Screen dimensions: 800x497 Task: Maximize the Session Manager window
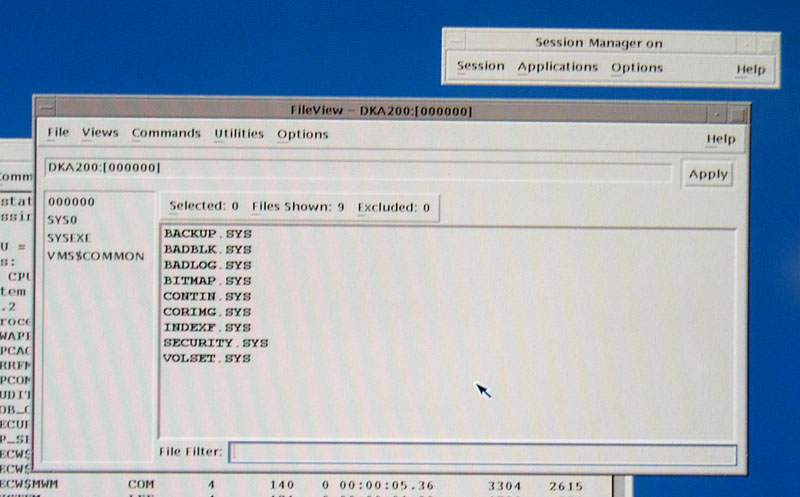coord(767,44)
